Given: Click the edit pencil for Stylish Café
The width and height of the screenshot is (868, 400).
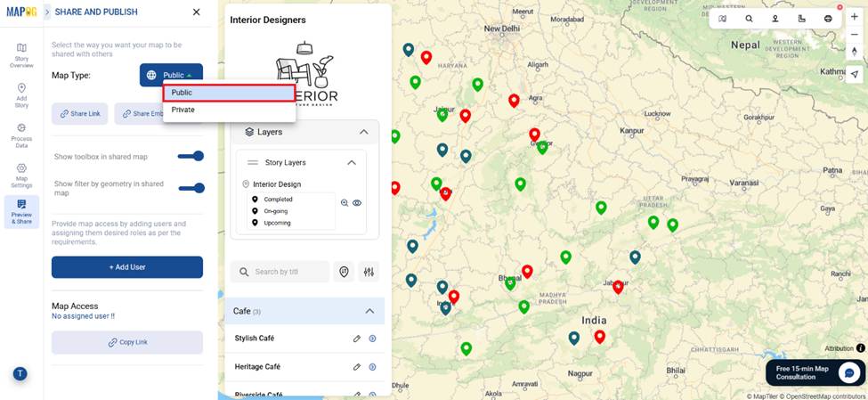Looking at the screenshot, I should pos(357,339).
